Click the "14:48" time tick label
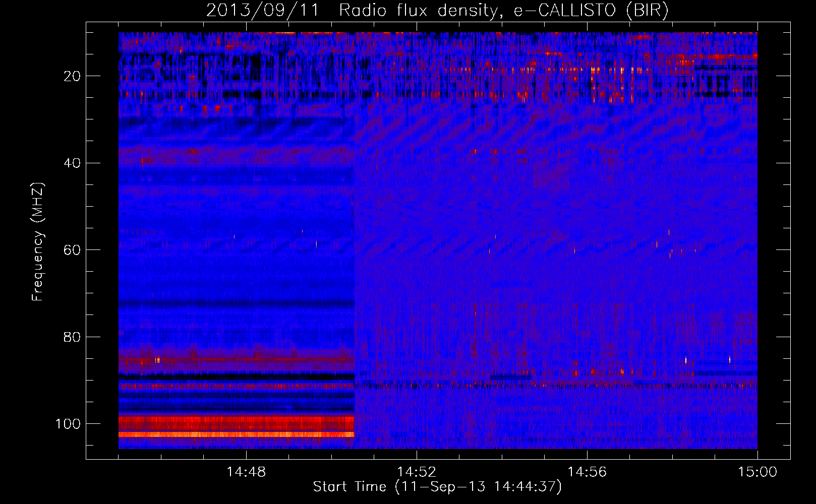 tap(246, 472)
